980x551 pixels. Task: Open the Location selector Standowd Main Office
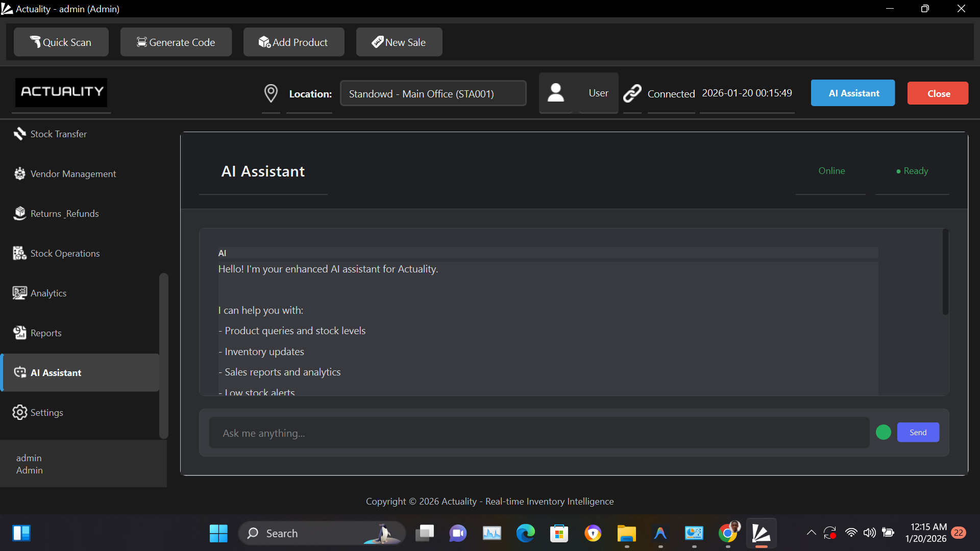point(433,93)
